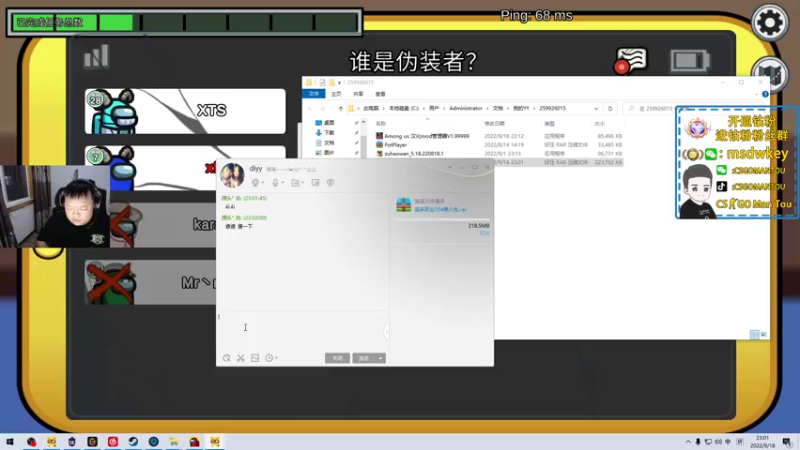
Task: Click the bar chart icon in meeting panel
Action: tap(96, 56)
